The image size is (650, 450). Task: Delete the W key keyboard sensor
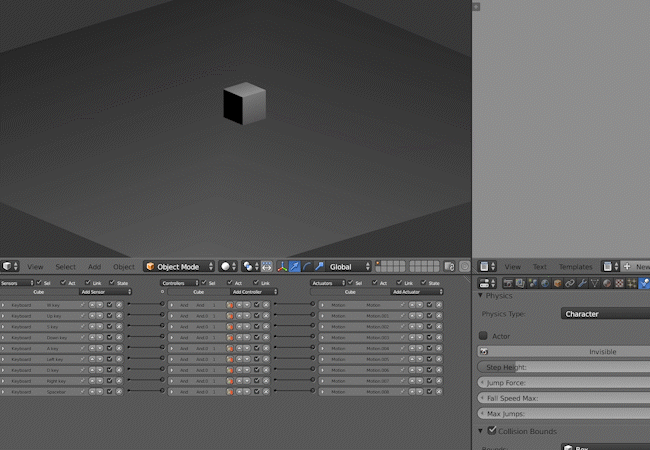(119, 305)
